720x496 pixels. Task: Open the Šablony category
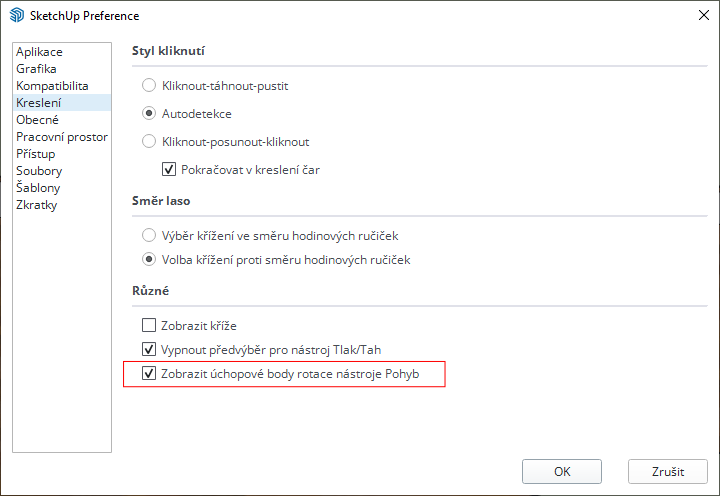point(38,188)
